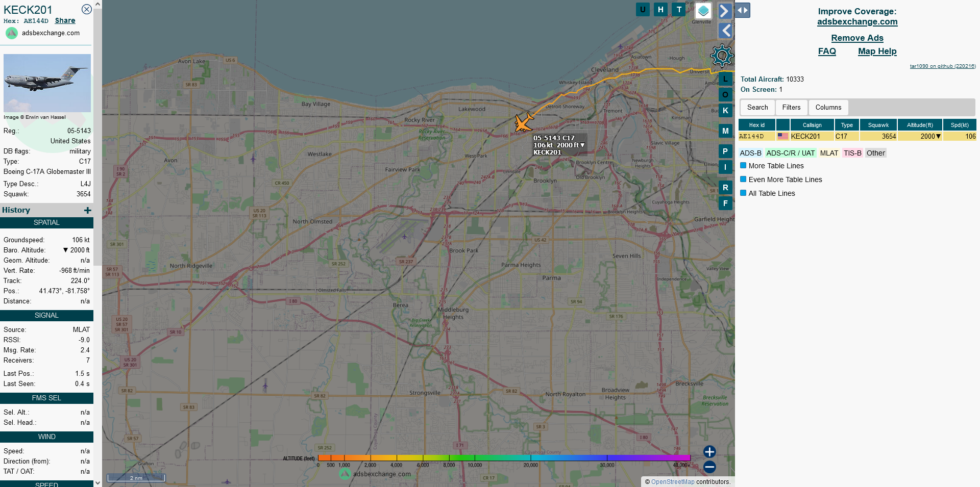Click the Remove Ads link

tap(857, 38)
